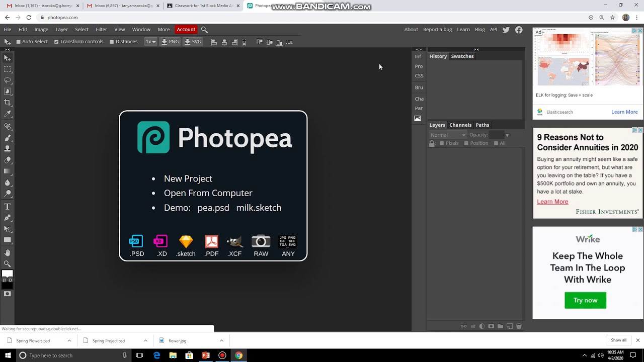Expand options for flower.jpg download

[221, 341]
